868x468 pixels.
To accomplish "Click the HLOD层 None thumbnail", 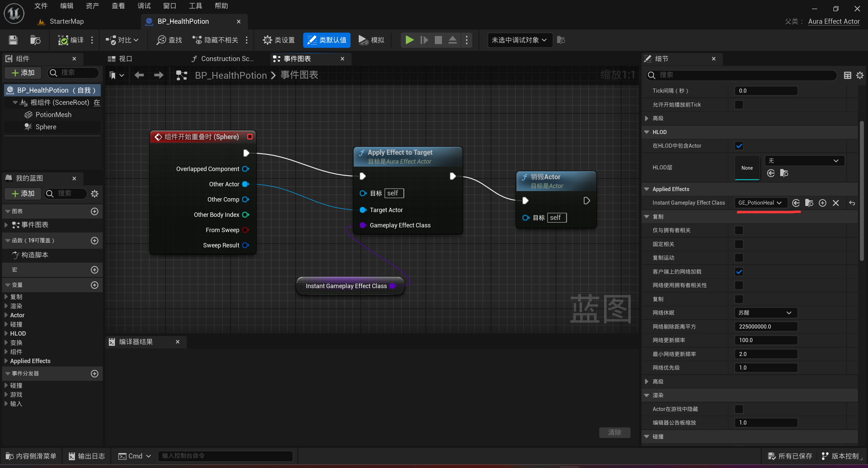I will tap(747, 168).
